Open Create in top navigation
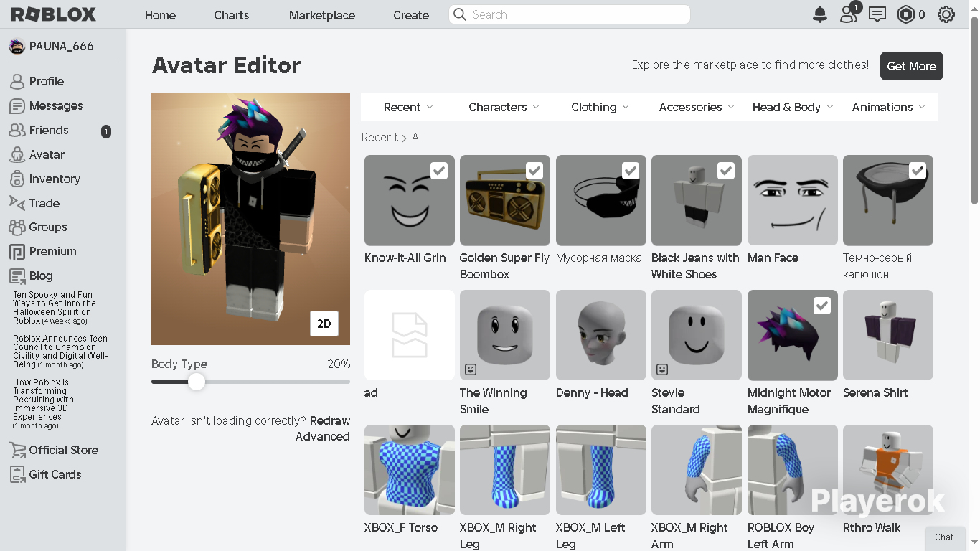Image resolution: width=980 pixels, height=551 pixels. pyautogui.click(x=411, y=14)
